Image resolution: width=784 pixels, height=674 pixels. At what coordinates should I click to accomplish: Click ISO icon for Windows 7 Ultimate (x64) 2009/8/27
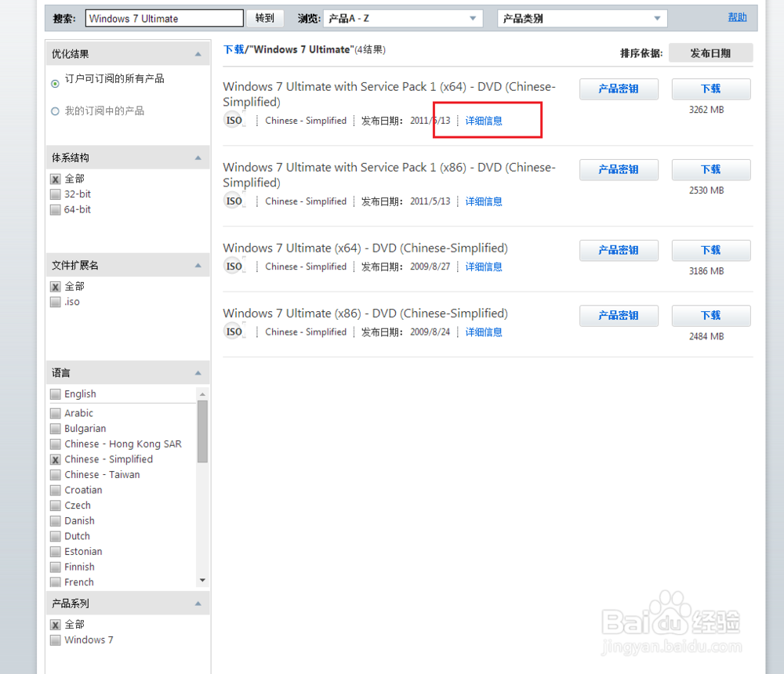234,266
